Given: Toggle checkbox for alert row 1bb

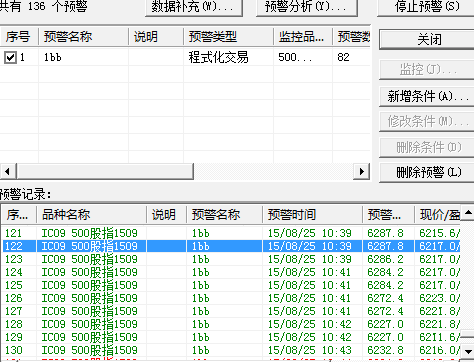Looking at the screenshot, I should pyautogui.click(x=10, y=57).
